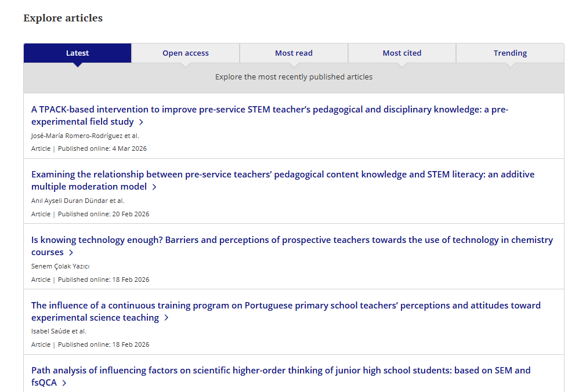Open 'Is knowing technology enough?' article
586x392 pixels.
click(292, 240)
